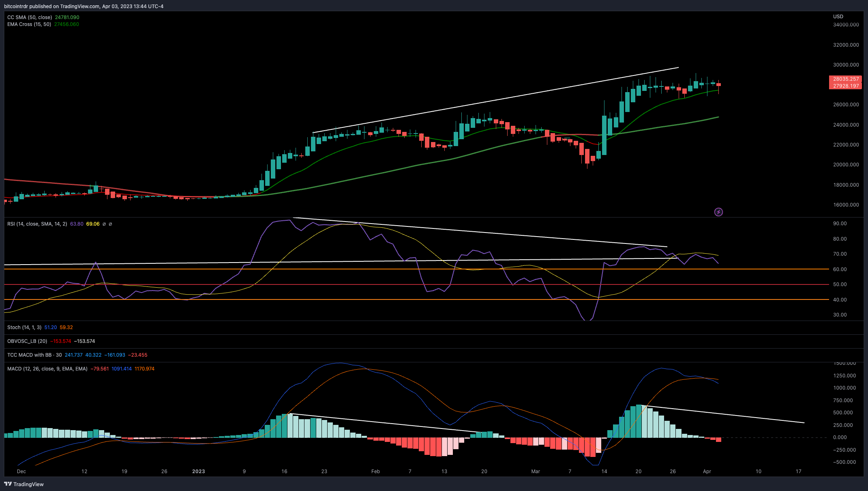Click the TradingView logo at bottom left
The height and width of the screenshot is (491, 868).
[24, 484]
